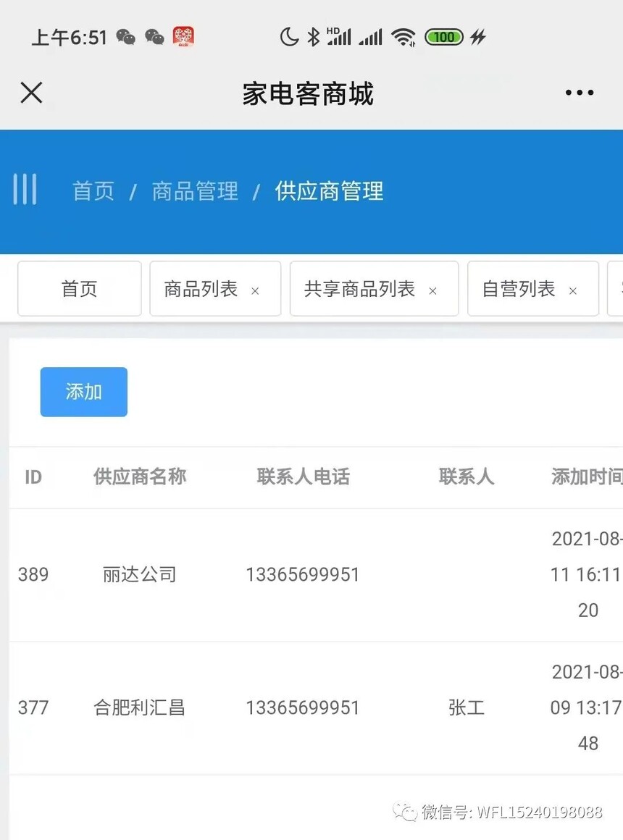Select supplier ID 377 cell
Viewport: 623px width, 840px height.
tap(33, 707)
